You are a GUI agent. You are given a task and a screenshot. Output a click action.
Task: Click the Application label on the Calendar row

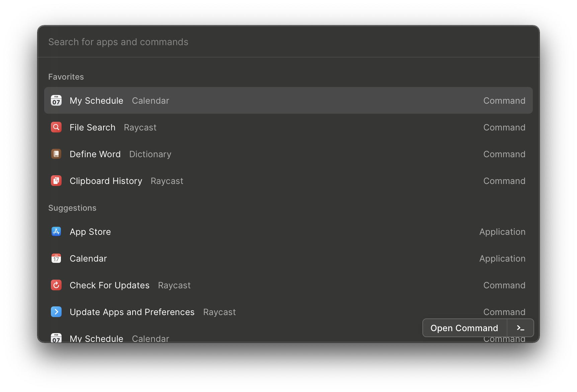(x=502, y=259)
